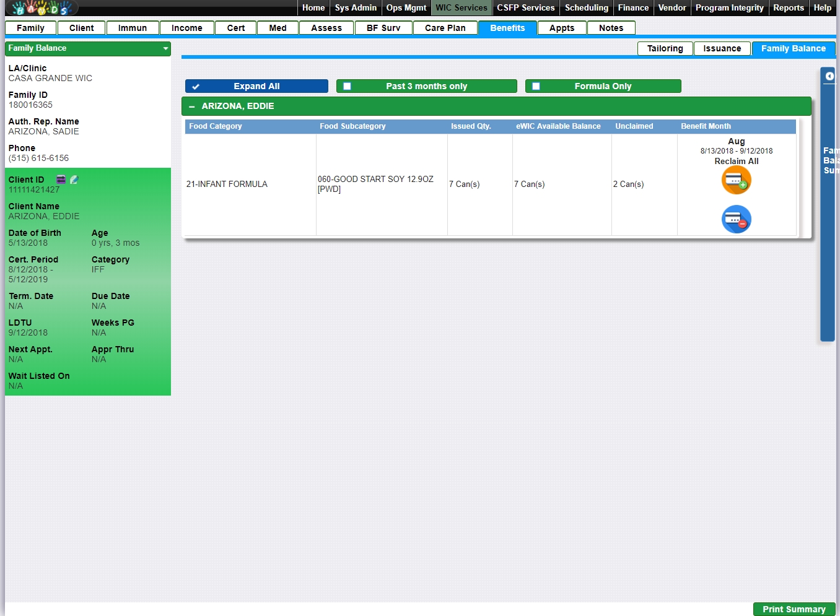This screenshot has width=840, height=616.
Task: Open the Care Plan tab
Action: (x=445, y=28)
